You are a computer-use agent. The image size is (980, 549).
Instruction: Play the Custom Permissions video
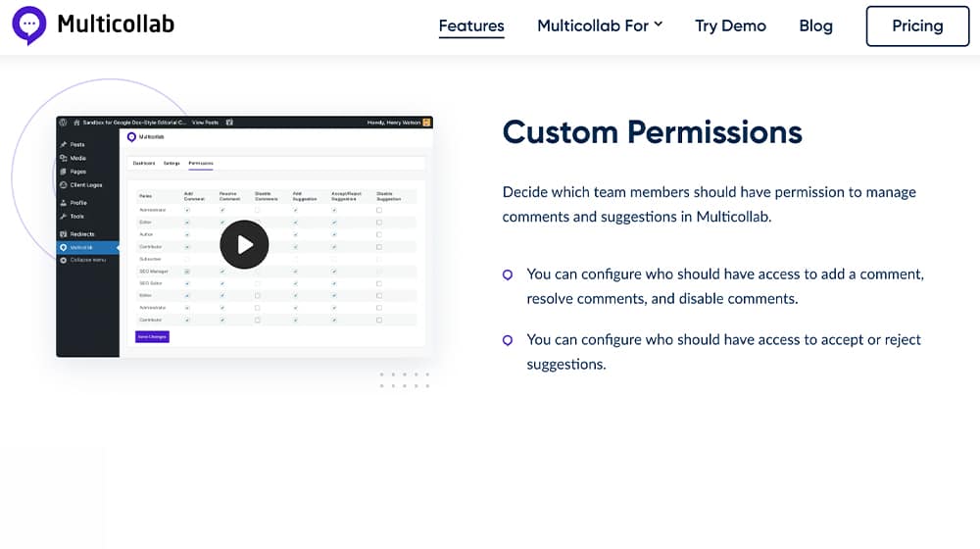[244, 244]
